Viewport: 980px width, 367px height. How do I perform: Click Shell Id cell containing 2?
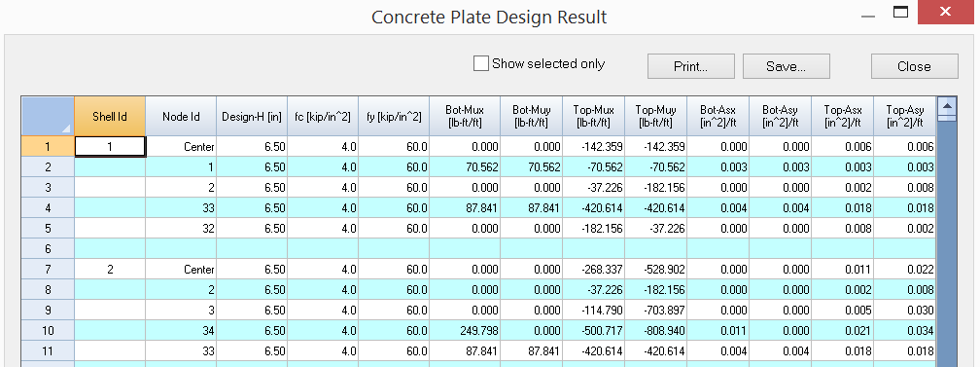110,270
